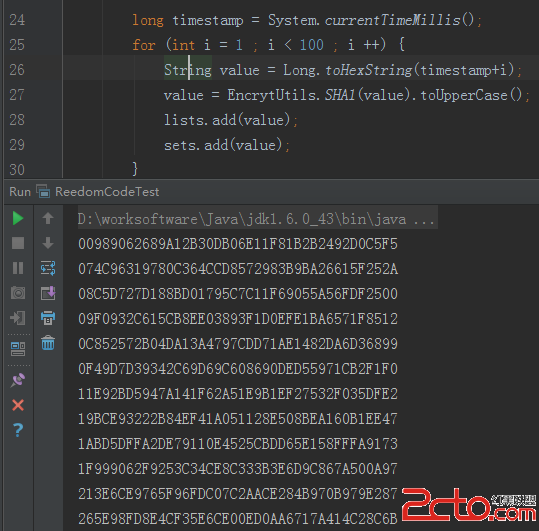Screen dimensions: 539x531
Task: Click the Restore Layout icon
Action: tap(18, 349)
